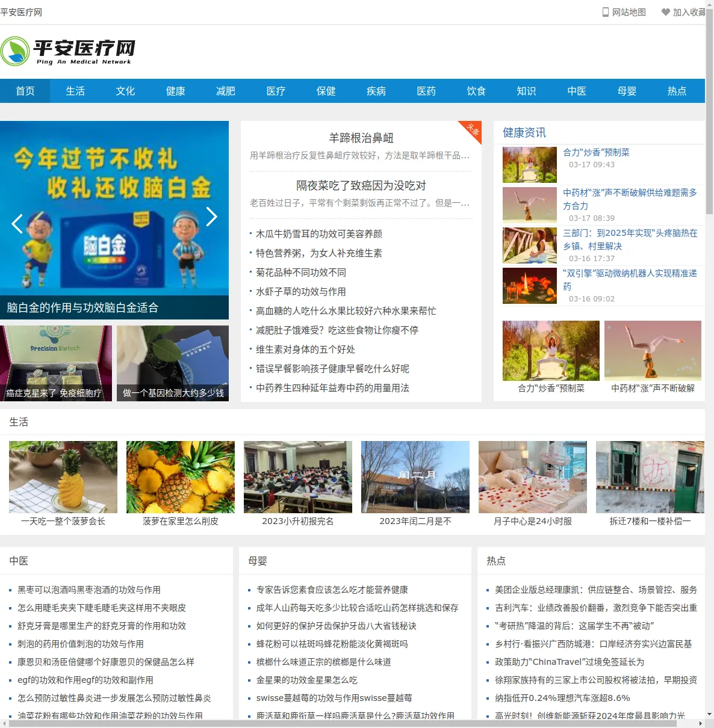
Task: Open 生活 card 菠萝在家里怎么削皮
Action: click(x=181, y=484)
